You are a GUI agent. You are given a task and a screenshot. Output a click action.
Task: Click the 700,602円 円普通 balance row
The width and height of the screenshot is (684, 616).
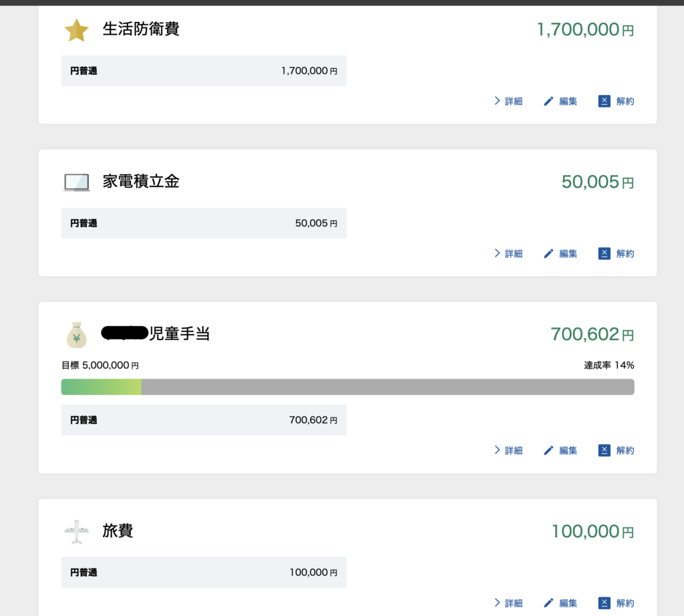204,420
